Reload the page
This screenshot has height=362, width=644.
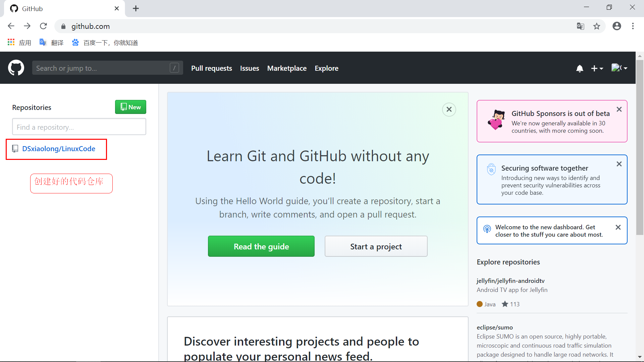pyautogui.click(x=43, y=26)
